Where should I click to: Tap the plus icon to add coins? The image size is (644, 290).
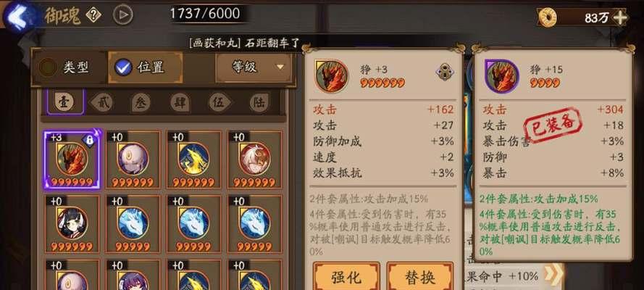[x=620, y=17]
